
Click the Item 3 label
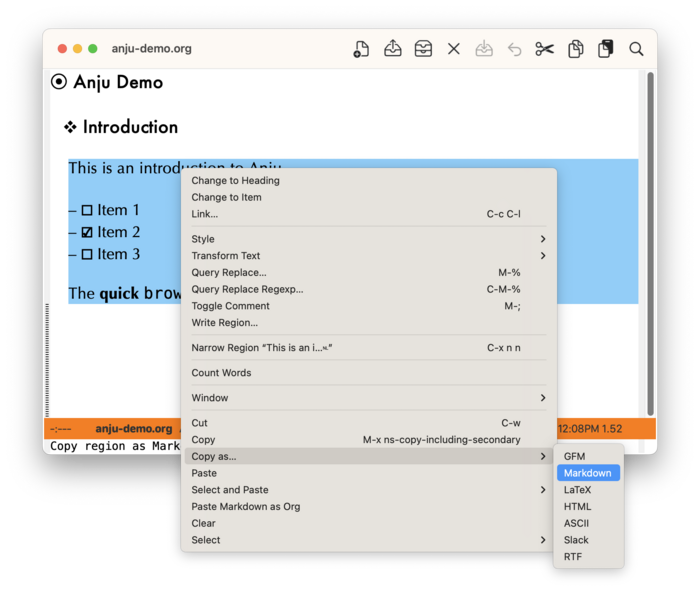(119, 254)
